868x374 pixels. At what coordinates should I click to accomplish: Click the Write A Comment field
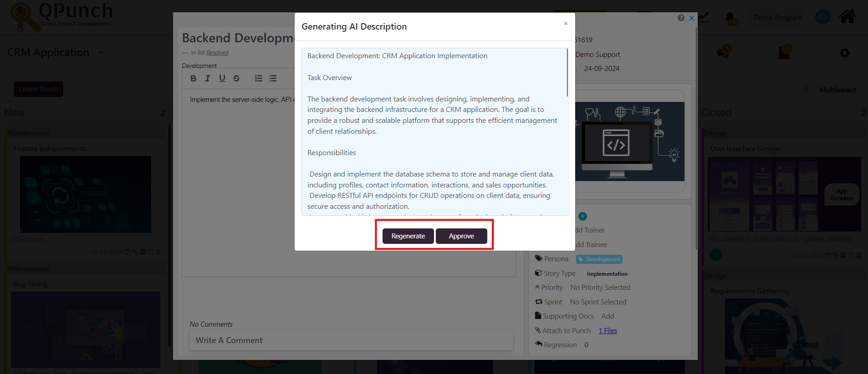(351, 340)
